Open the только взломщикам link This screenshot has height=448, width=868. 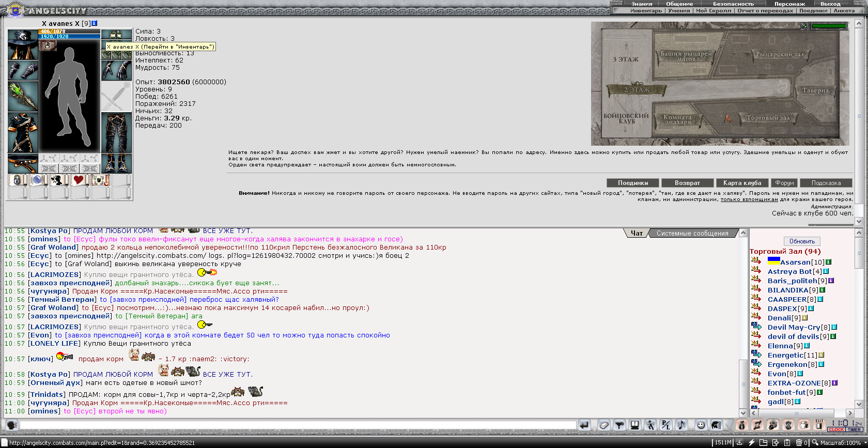coord(749,199)
